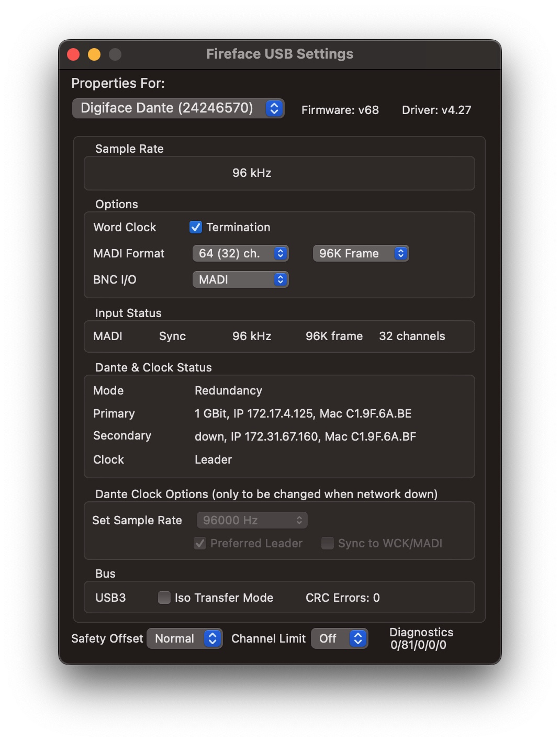
Task: Click the Clock Leader value
Action: (x=213, y=459)
